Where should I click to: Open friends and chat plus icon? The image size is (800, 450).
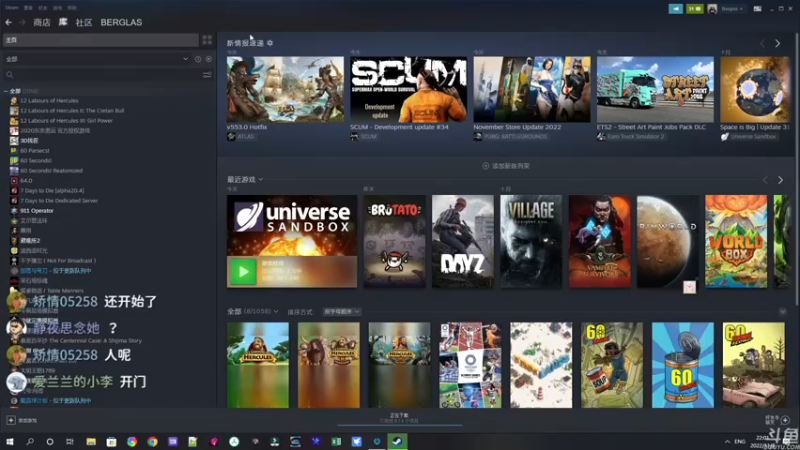tap(785, 420)
